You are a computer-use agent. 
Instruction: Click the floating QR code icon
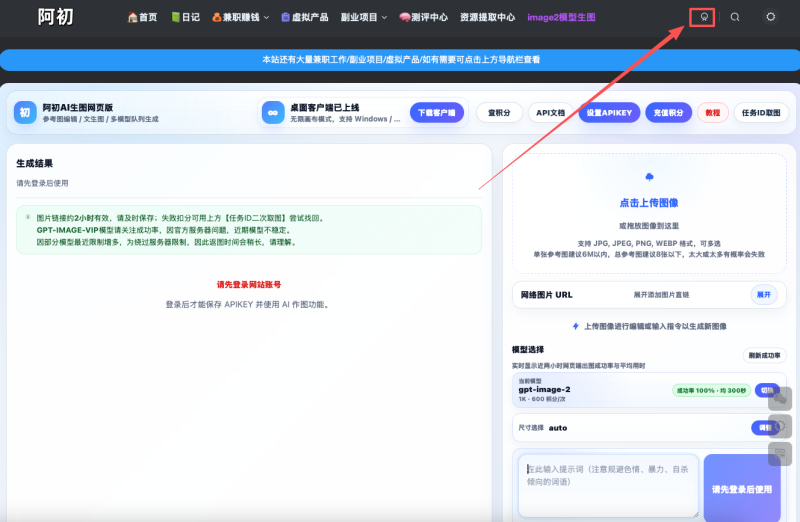[x=780, y=454]
